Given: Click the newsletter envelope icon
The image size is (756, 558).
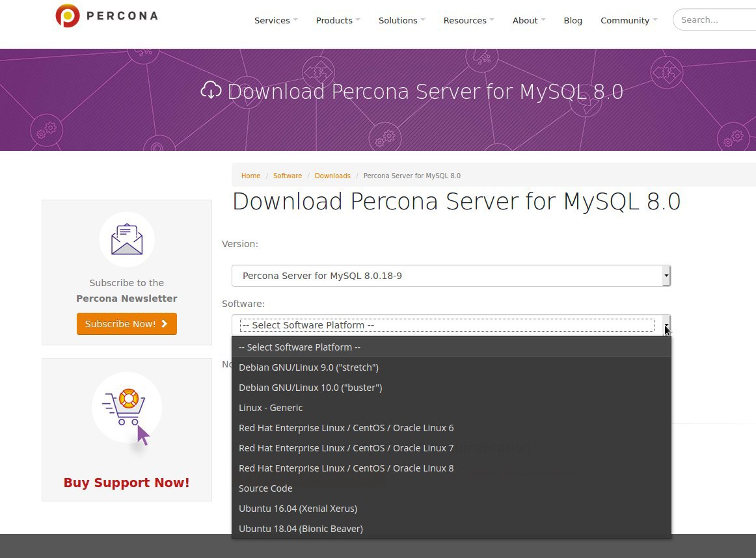Looking at the screenshot, I should click(127, 239).
